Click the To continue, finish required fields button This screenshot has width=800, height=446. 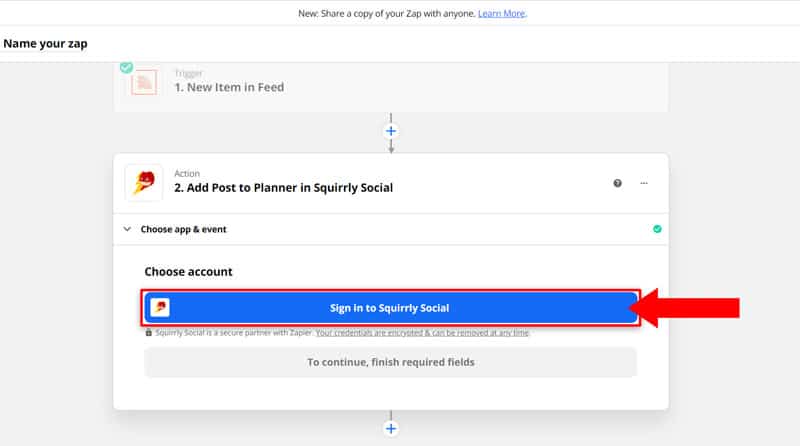click(x=390, y=362)
